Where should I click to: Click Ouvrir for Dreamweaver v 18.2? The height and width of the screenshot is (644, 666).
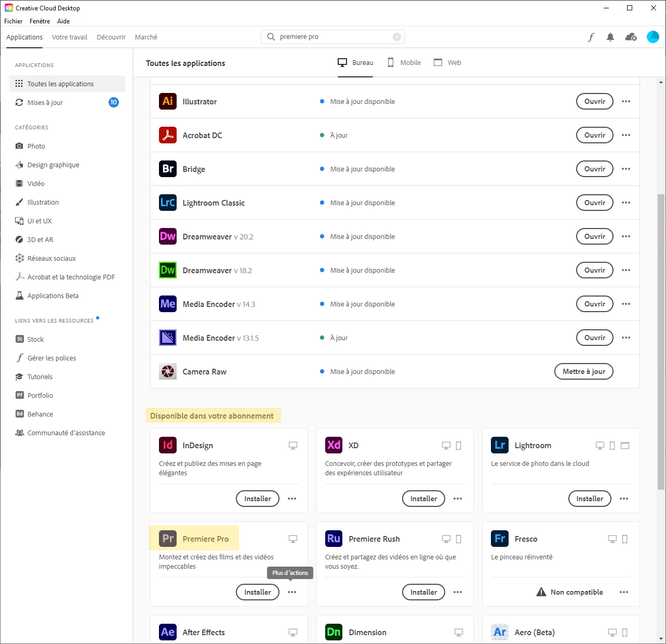pos(595,270)
